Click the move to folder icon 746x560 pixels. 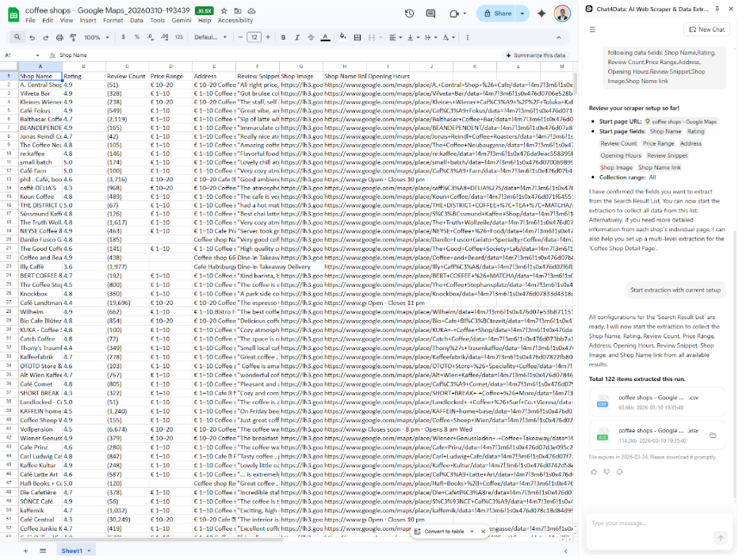(238, 10)
